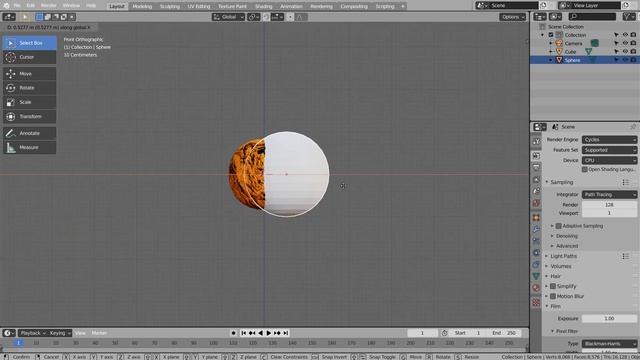
Task: Open the Render properties tab
Action: pos(536,156)
